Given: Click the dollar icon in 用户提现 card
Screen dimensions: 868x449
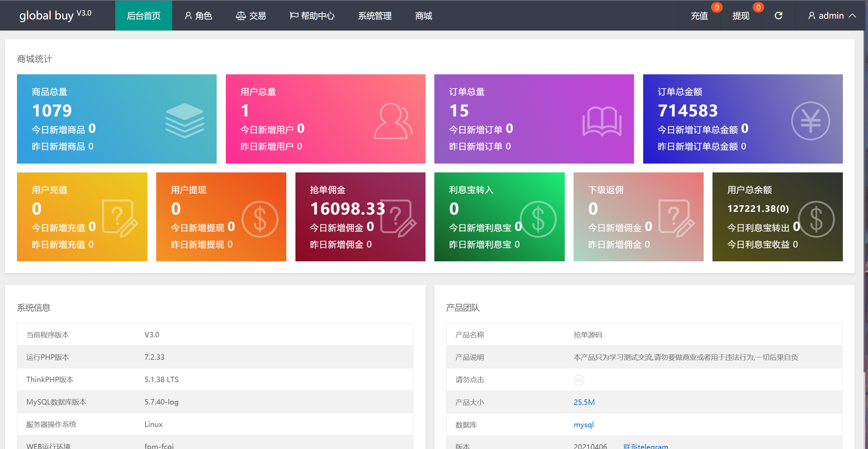Looking at the screenshot, I should point(260,219).
